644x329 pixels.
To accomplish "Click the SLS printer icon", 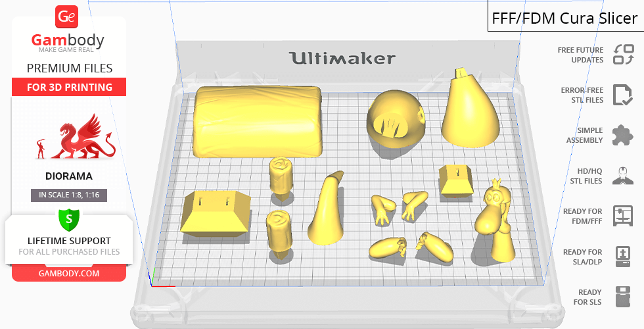I will point(622,297).
